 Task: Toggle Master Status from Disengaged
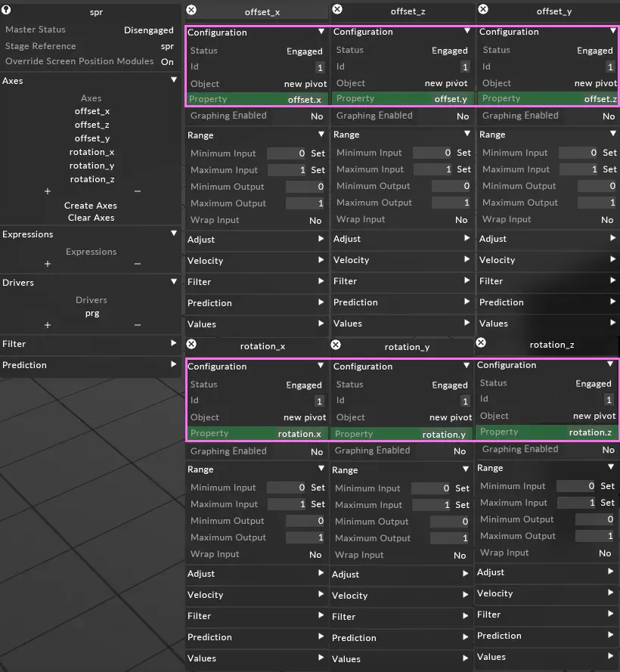[x=148, y=29]
